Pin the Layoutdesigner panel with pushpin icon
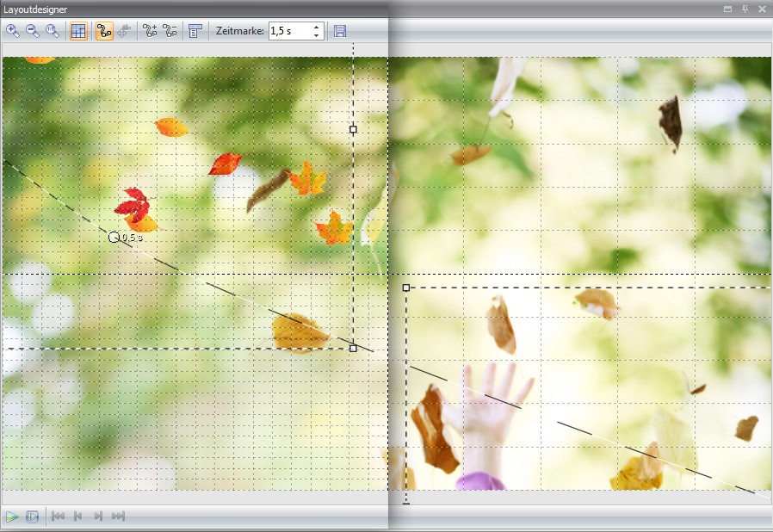The height and width of the screenshot is (532, 773). (x=745, y=9)
